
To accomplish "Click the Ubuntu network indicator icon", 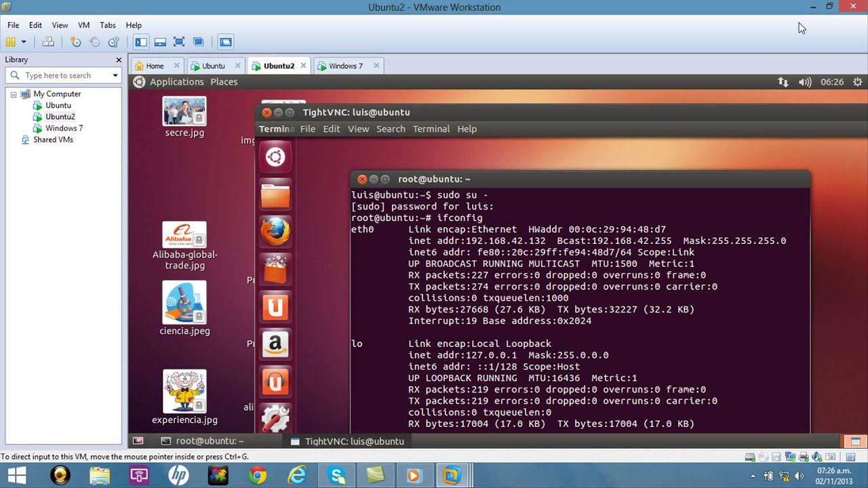I will [783, 82].
